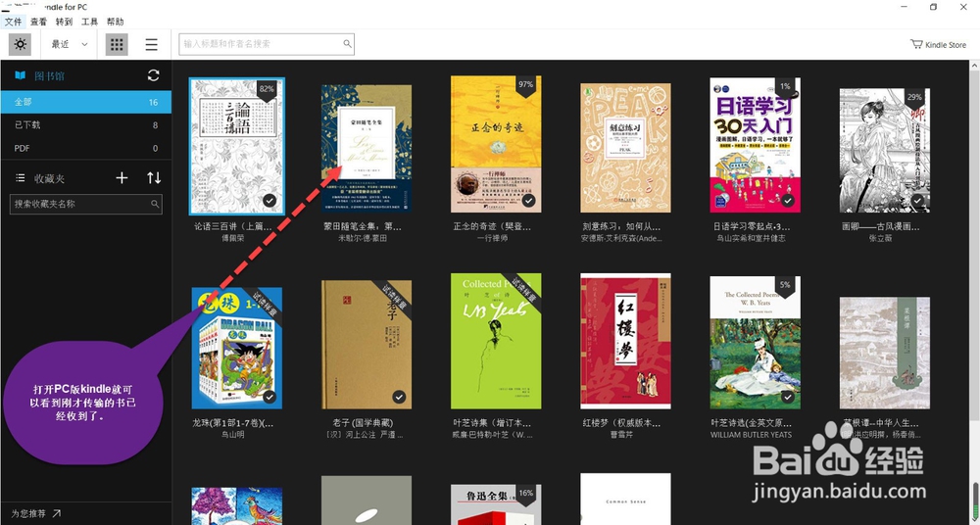Open the 菜根谭 book cover
Screen dimensions: 980x525
click(884, 354)
